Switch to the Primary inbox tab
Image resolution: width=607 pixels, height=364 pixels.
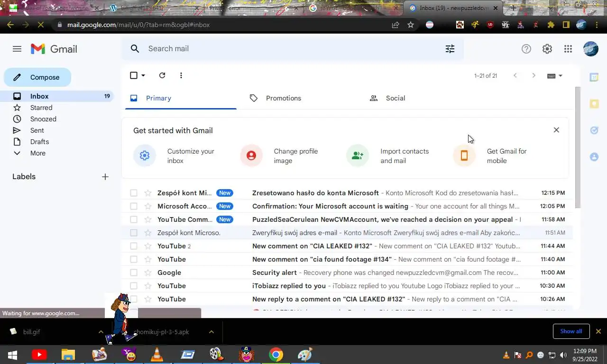click(181, 98)
